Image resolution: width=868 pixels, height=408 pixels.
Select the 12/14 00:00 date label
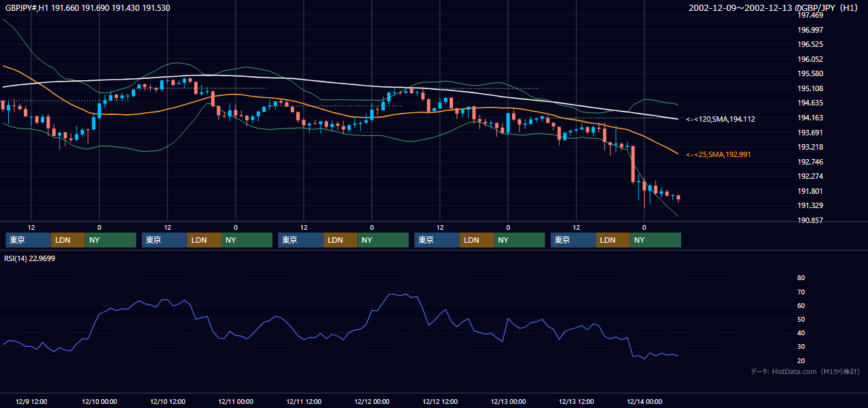[645, 401]
